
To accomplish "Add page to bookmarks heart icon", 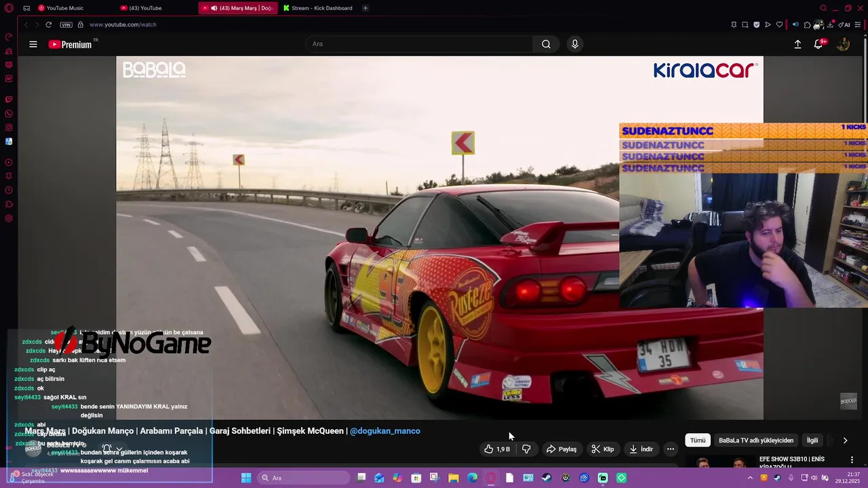I will click(x=779, y=24).
